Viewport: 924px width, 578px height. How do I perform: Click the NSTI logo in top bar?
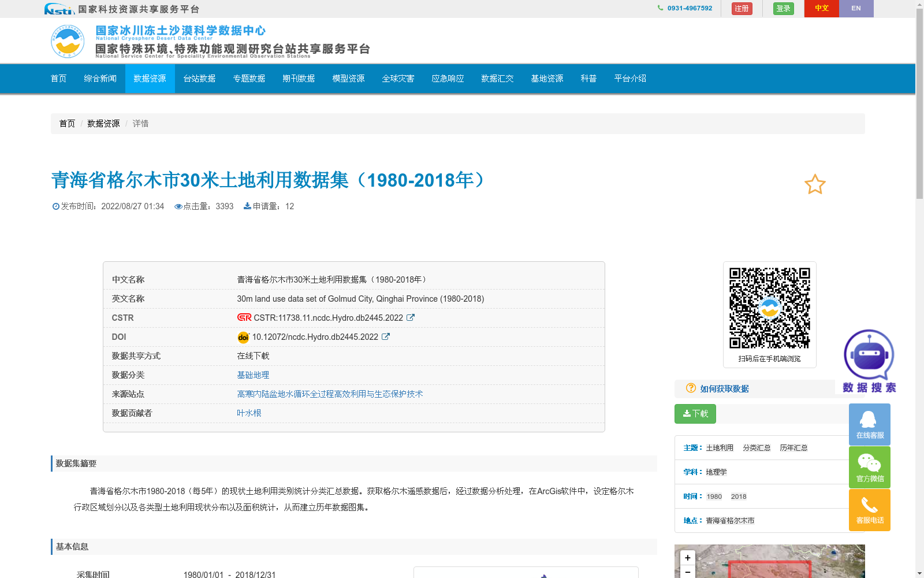tap(59, 9)
